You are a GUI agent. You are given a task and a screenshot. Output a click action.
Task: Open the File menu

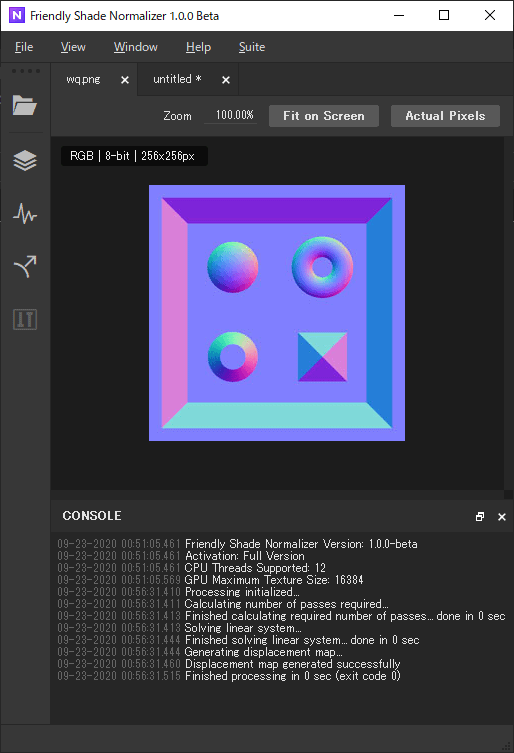[24, 47]
